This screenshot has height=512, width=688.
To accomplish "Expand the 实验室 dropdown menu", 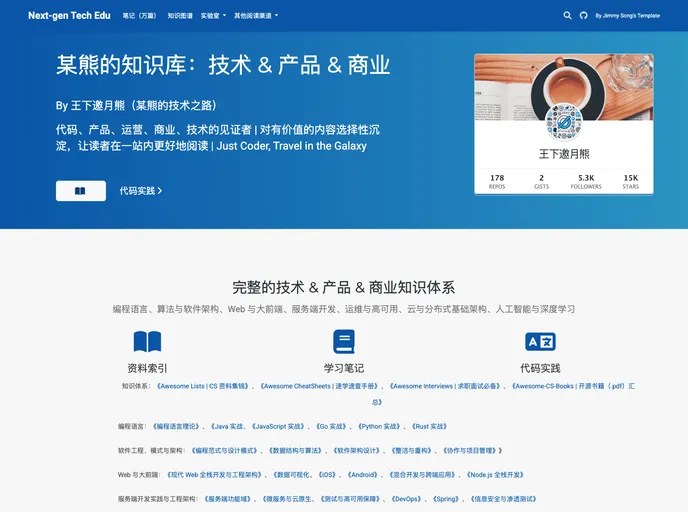I will (213, 16).
